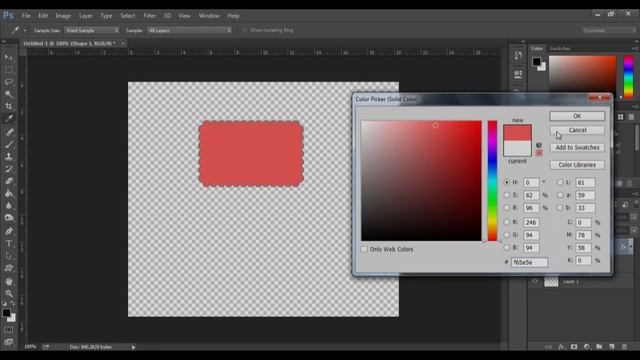Select the Horizontal Type tool

point(9,244)
